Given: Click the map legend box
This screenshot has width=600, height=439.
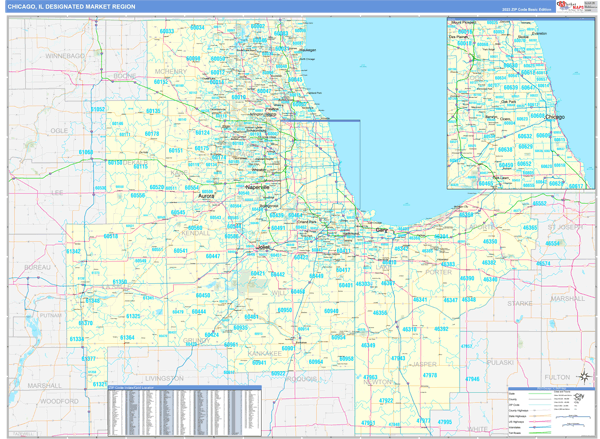Looking at the screenshot, I should 551,412.
